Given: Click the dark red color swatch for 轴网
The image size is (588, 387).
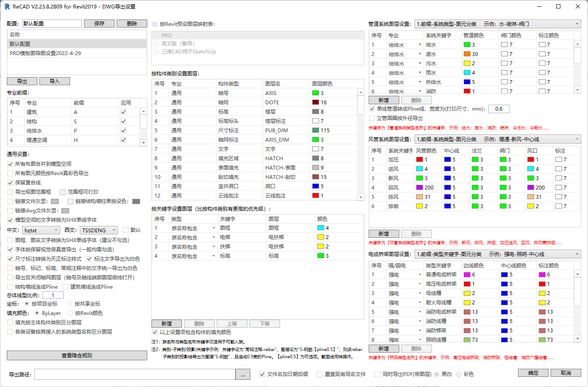Looking at the screenshot, I should 316,102.
